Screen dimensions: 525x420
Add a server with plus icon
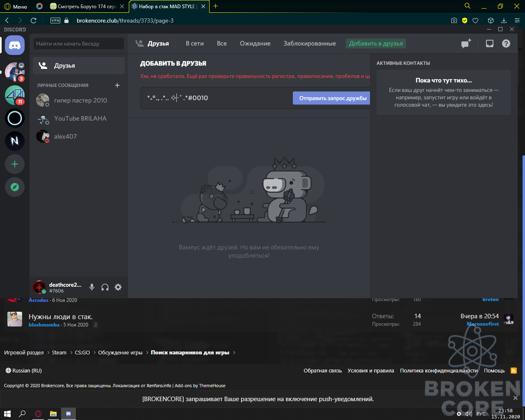point(15,164)
